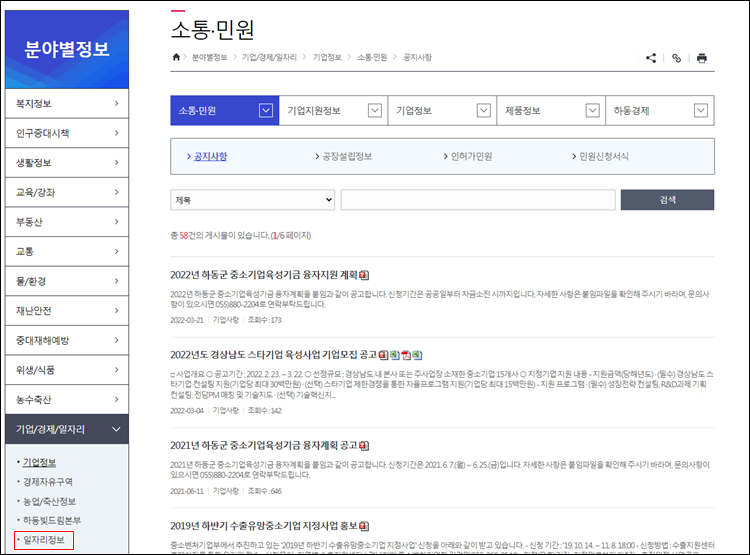This screenshot has width=750, height=555.
Task: Open 부동산 sidebar menu
Action: tap(67, 222)
